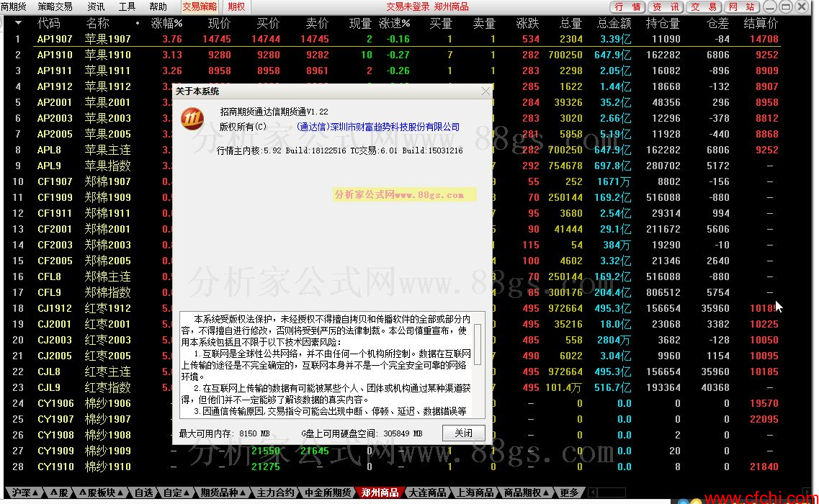Sort by 现价 column header
Image resolution: width=819 pixels, height=504 pixels.
(x=219, y=24)
